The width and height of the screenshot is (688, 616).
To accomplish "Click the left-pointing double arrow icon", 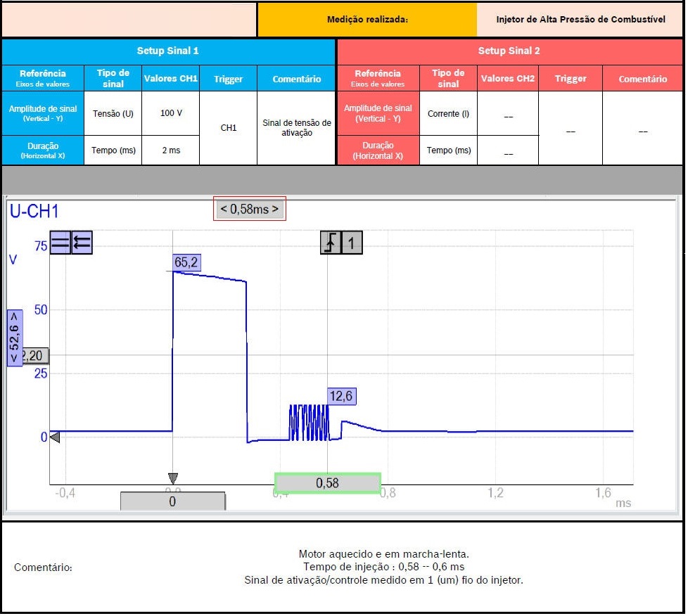I will [82, 243].
